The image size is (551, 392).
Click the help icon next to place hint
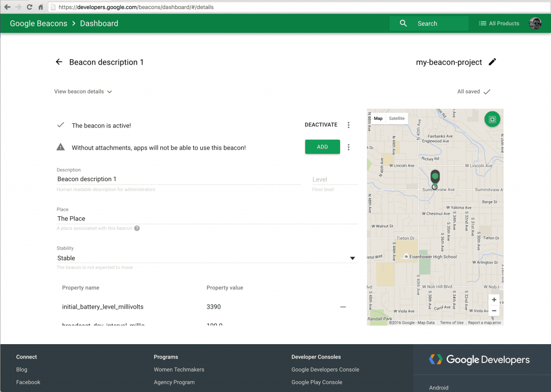click(137, 229)
